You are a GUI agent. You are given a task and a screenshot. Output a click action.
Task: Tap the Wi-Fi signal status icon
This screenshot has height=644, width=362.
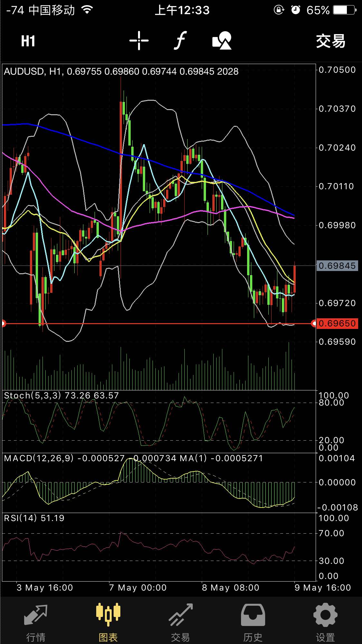coord(87,10)
